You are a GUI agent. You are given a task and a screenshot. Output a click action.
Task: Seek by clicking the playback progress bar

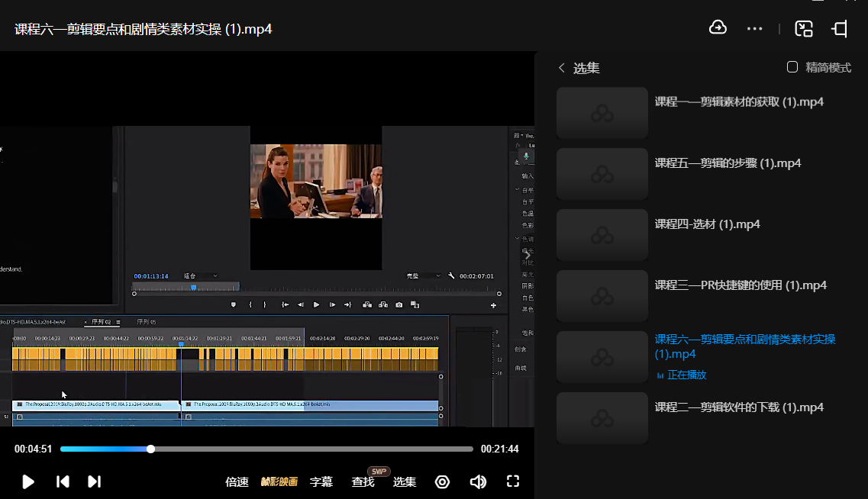coord(305,449)
